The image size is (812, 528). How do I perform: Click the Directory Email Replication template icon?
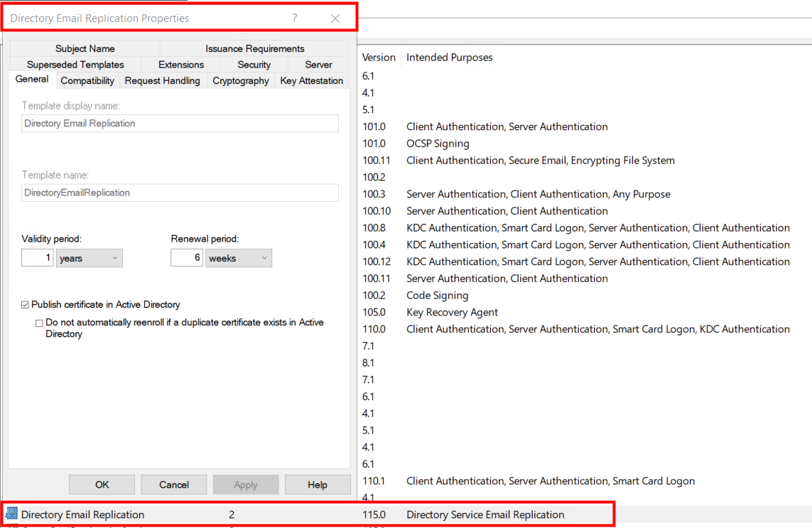pos(11,514)
